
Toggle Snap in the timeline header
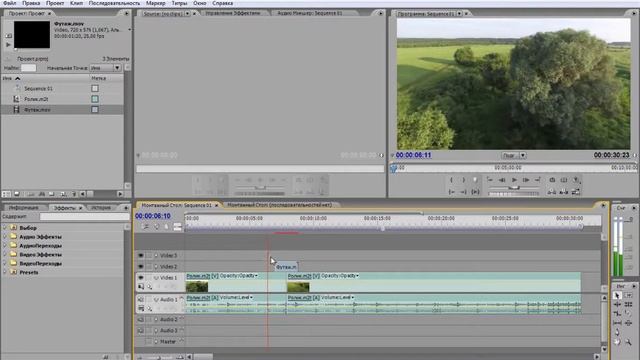[146, 227]
